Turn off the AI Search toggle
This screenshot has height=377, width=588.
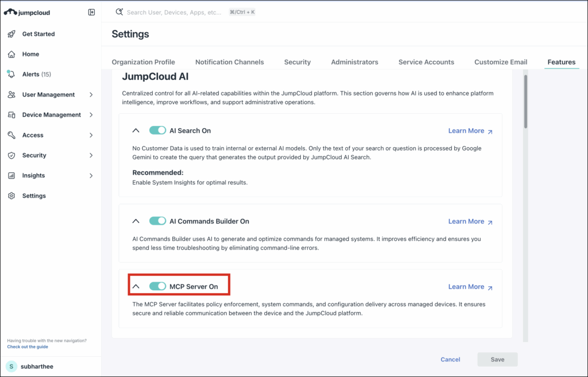(x=157, y=130)
